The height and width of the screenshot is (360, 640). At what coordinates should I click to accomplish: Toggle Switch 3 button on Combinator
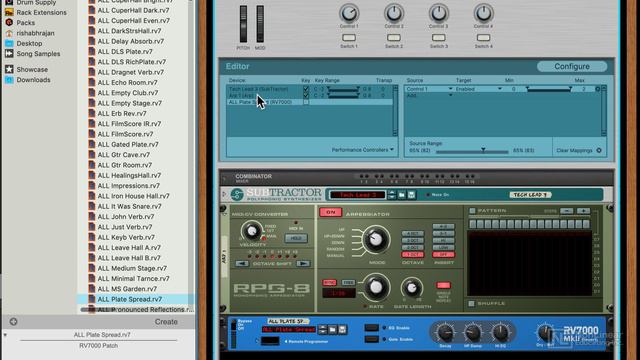439,38
